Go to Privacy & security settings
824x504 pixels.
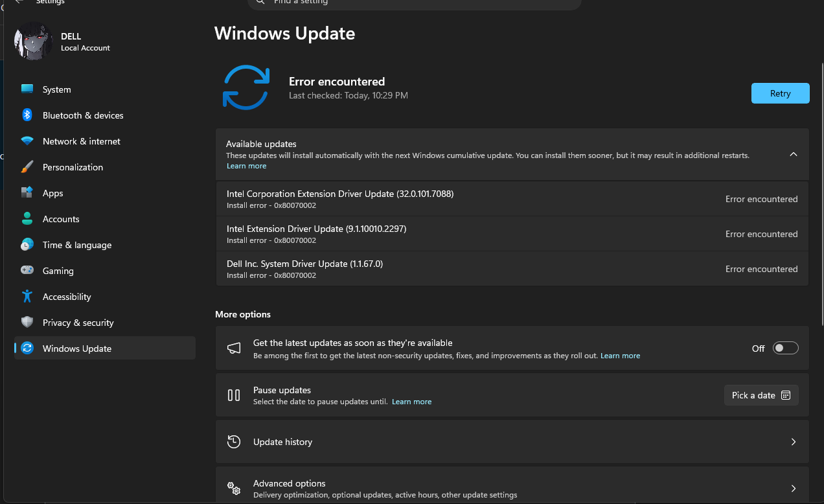pos(105,323)
